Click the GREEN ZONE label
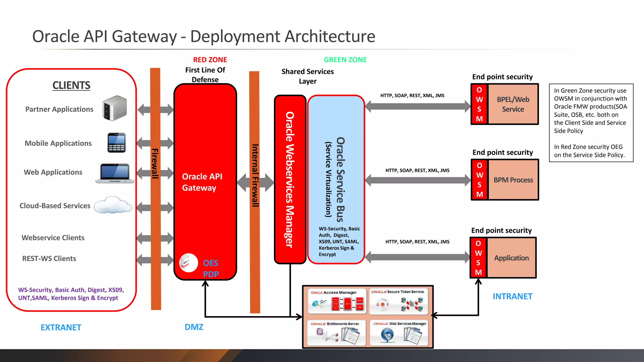 tap(345, 60)
